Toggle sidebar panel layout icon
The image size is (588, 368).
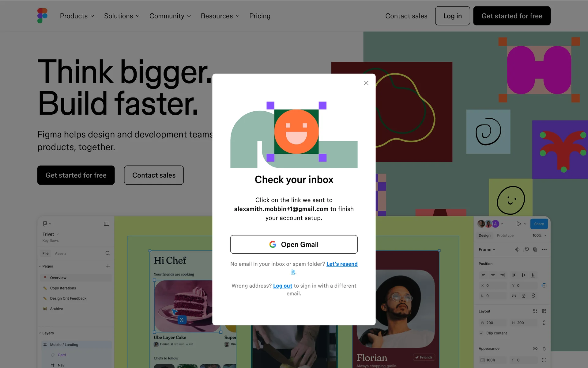[x=107, y=224]
